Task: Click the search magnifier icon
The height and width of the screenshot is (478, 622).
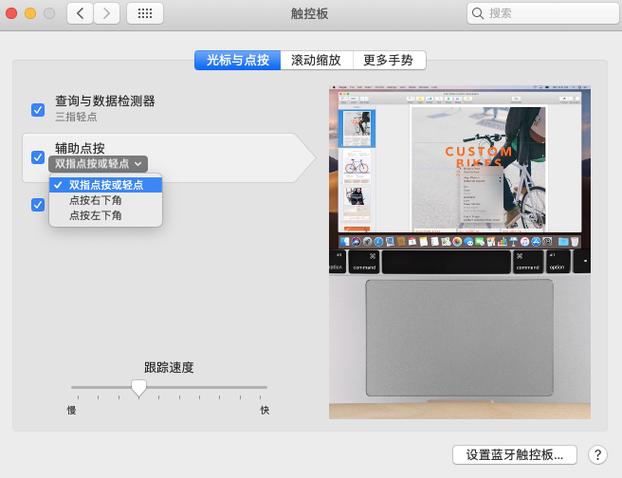Action: pos(478,13)
